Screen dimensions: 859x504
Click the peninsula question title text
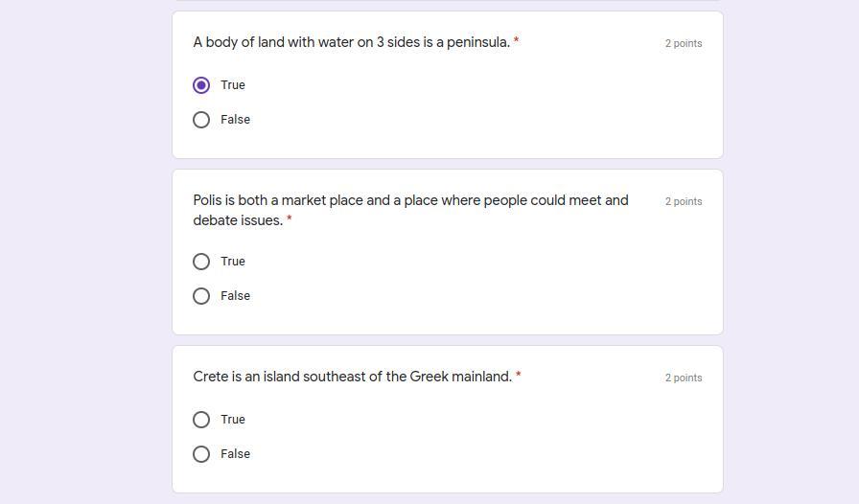coord(351,42)
